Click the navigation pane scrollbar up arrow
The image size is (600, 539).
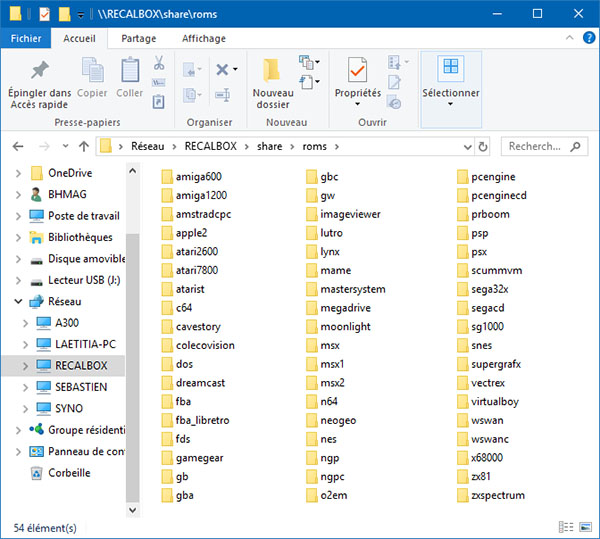132,171
